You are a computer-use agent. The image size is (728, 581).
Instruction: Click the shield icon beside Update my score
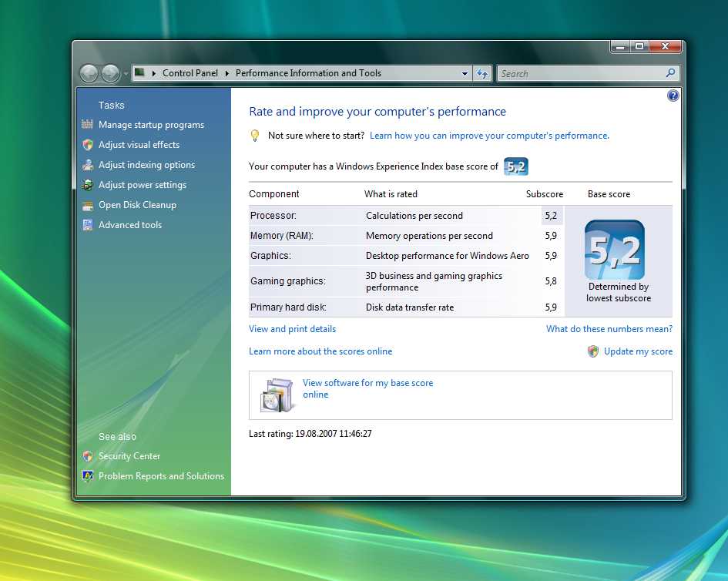coord(593,351)
